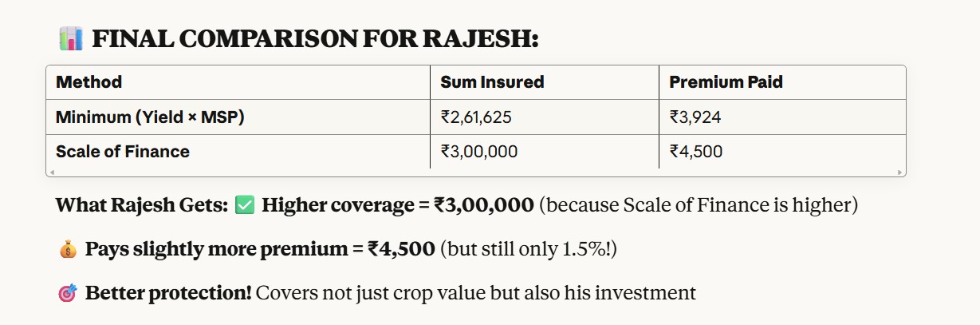This screenshot has height=325, width=980.
Task: Click the FINAL COMPARISON FOR RAJESH heading
Action: coord(315,38)
